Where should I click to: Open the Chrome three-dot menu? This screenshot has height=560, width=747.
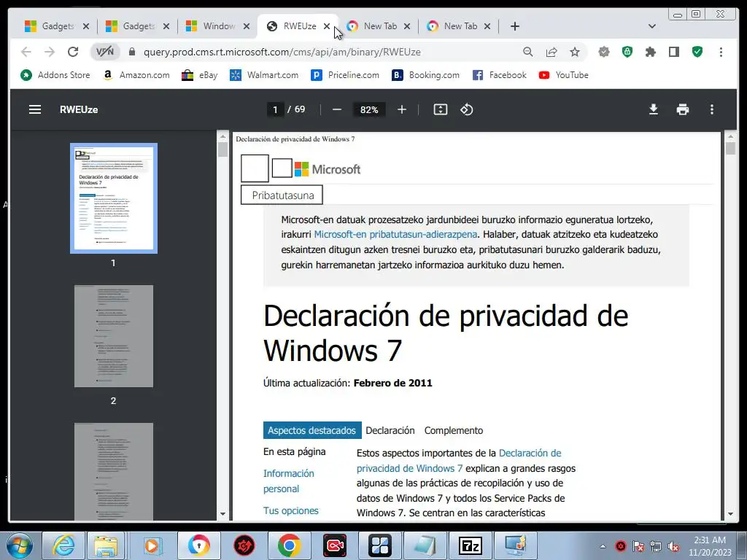721,52
